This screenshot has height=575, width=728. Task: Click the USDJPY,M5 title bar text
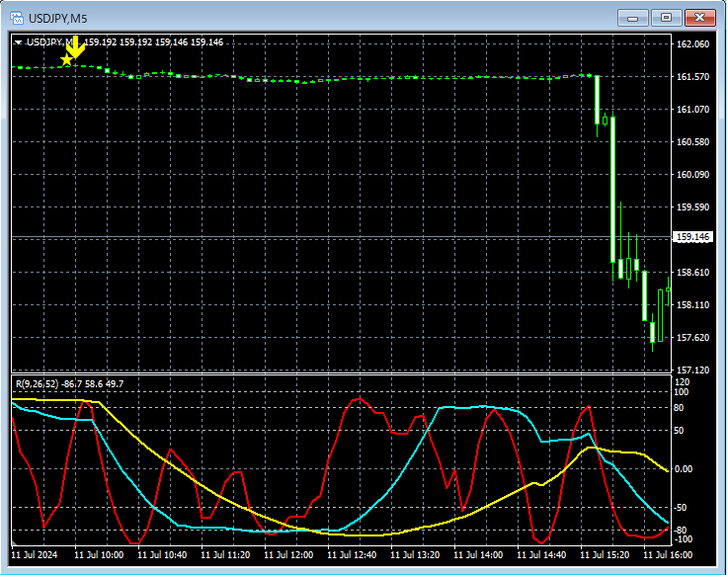pos(58,19)
